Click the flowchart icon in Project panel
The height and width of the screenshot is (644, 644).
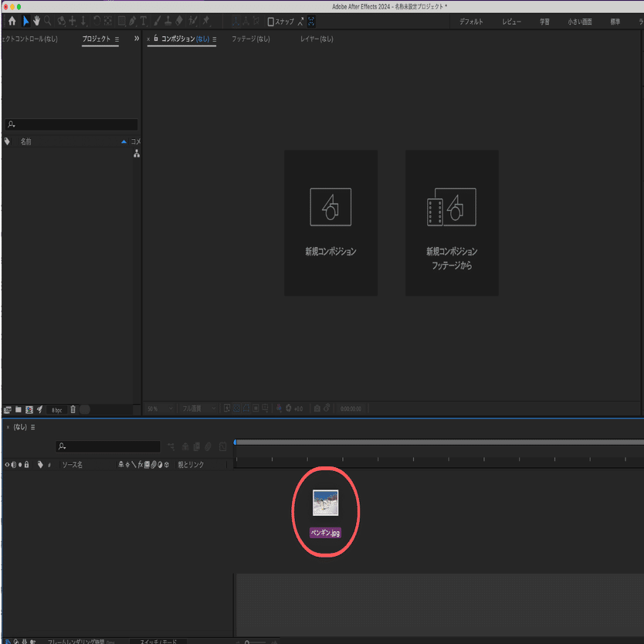tap(137, 154)
